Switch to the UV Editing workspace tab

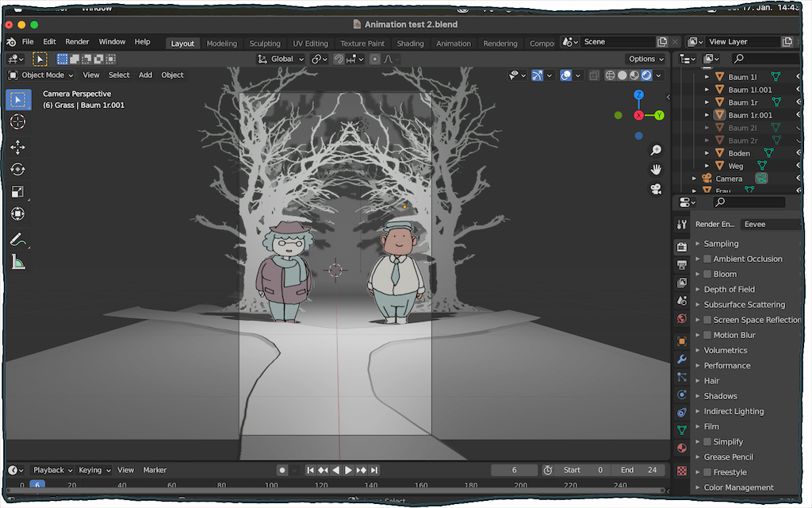(x=310, y=44)
